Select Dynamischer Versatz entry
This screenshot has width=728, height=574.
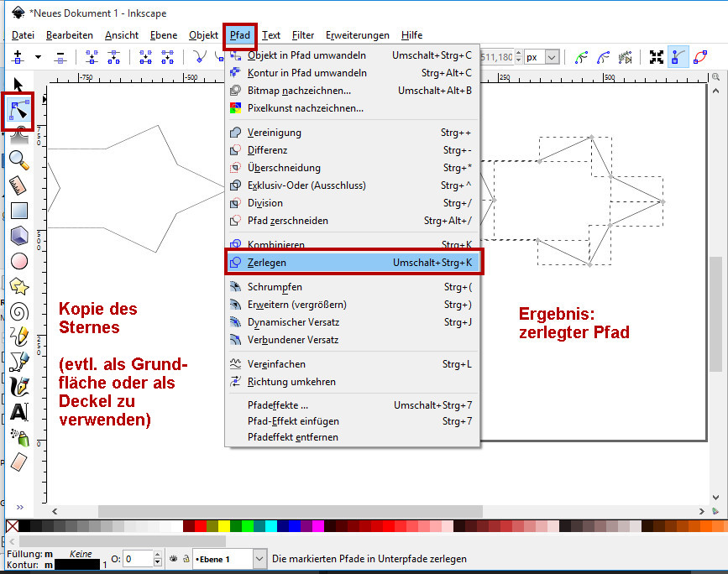click(x=352, y=322)
